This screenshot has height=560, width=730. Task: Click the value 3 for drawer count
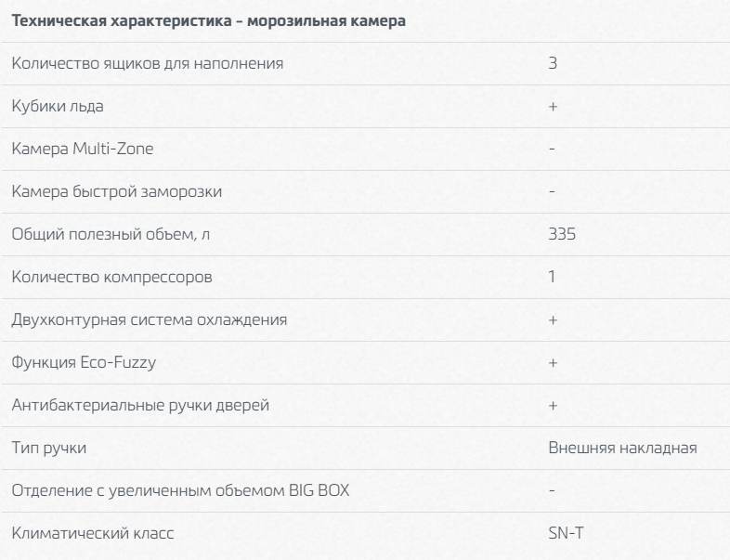pyautogui.click(x=553, y=63)
